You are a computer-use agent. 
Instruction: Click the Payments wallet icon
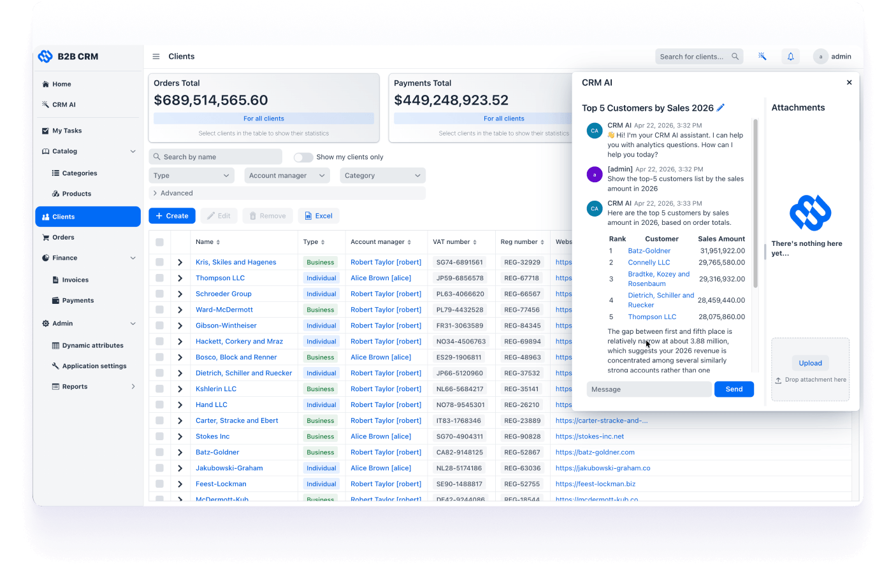(55, 301)
